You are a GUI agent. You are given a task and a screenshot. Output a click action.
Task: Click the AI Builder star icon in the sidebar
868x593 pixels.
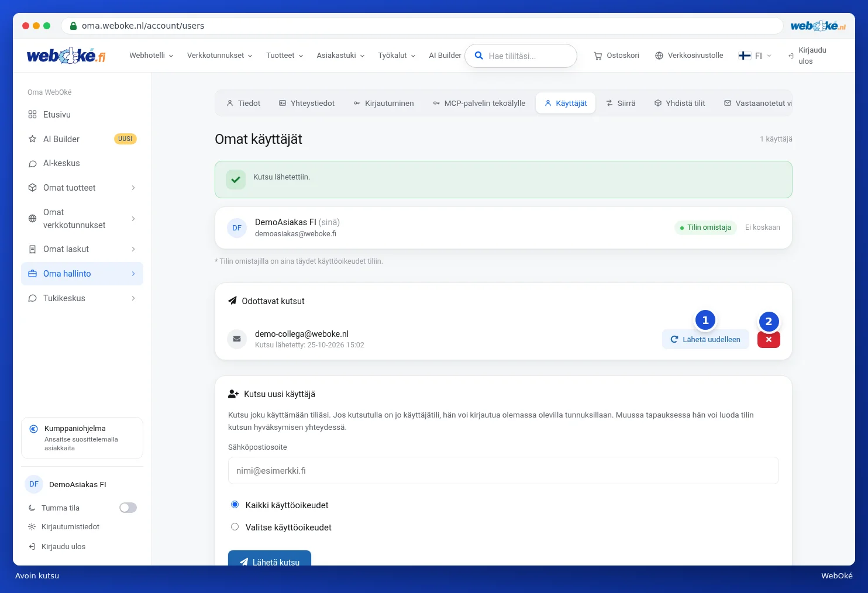coord(32,139)
